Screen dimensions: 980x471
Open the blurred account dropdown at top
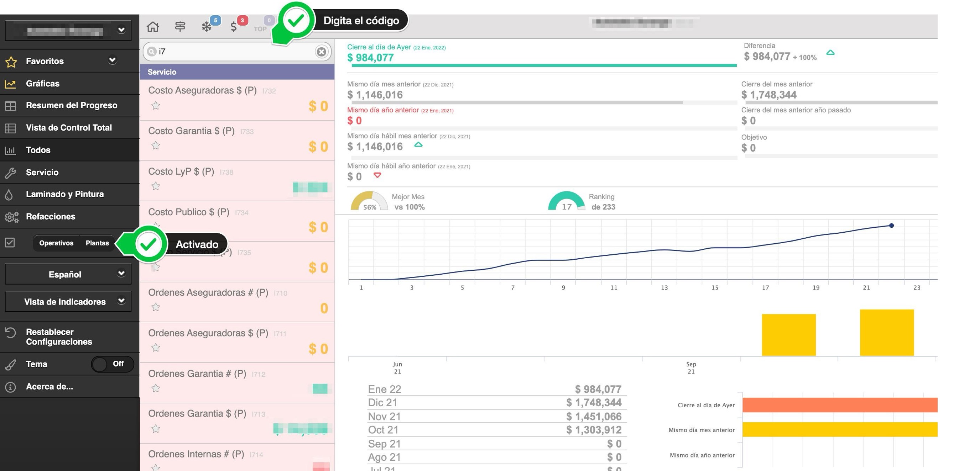pyautogui.click(x=68, y=30)
